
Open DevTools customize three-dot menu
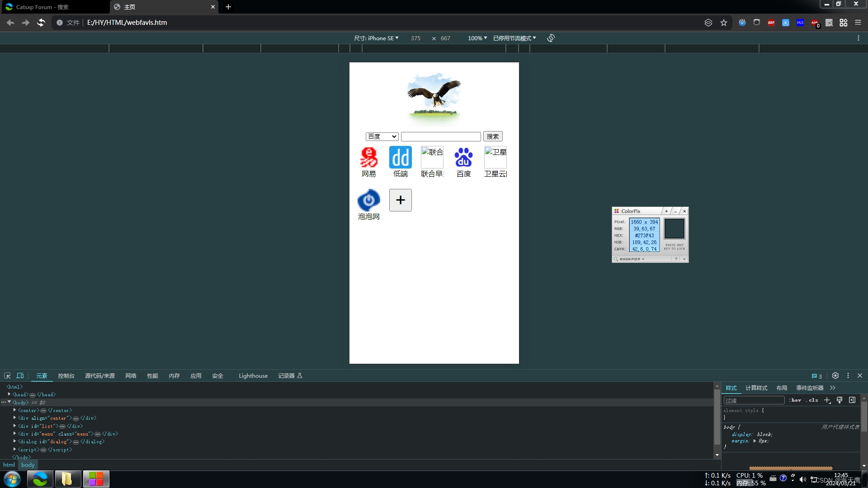848,375
